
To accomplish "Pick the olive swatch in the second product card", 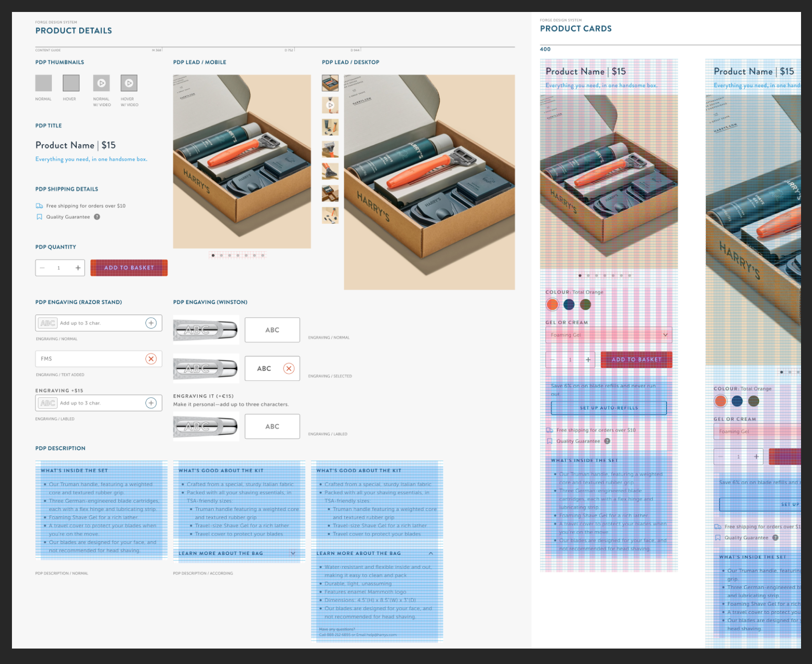I will click(x=754, y=401).
